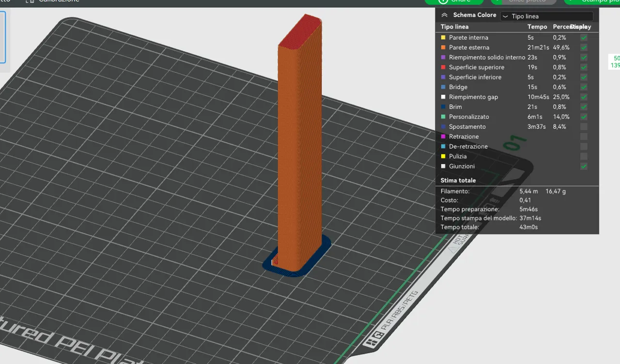Click the Spostamento color swatch
Viewport: 620px width, 364px height.
[443, 127]
